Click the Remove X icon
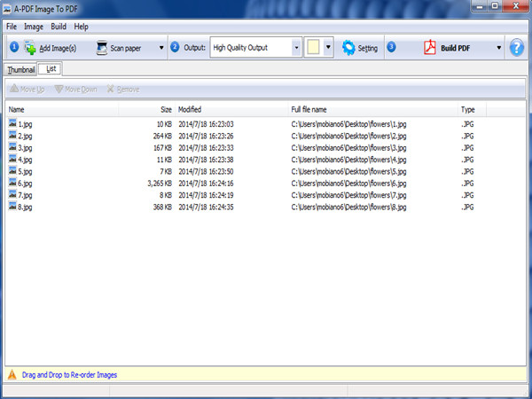532x399 pixels. click(x=110, y=89)
